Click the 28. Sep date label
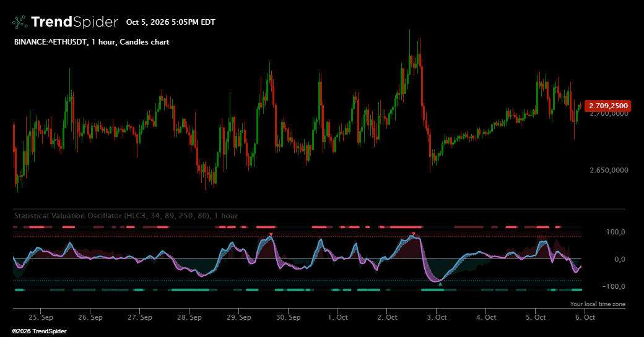The width and height of the screenshot is (644, 337). tap(189, 317)
